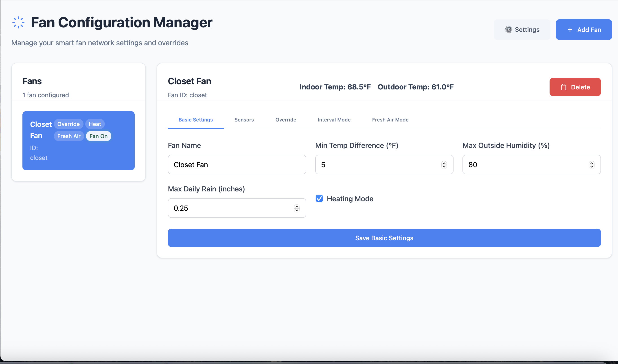Screen dimensions: 618x364
Task: Click the Heat badge on fan card
Action: click(95, 124)
